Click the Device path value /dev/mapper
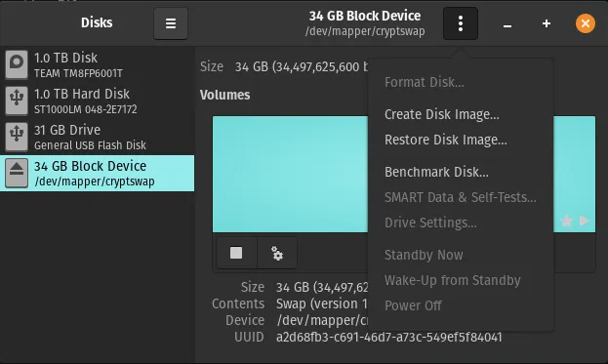Image resolution: width=608 pixels, height=364 pixels. tap(322, 320)
